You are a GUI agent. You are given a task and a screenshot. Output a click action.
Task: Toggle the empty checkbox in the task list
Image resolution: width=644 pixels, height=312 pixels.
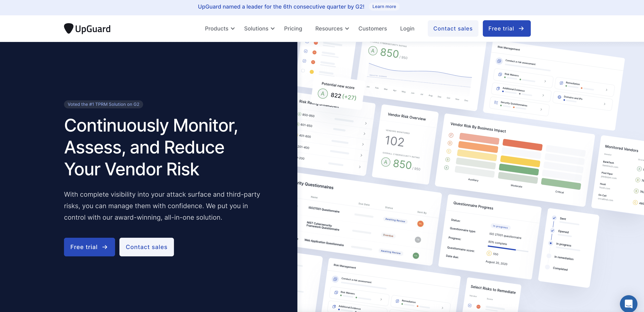pyautogui.click(x=303, y=70)
